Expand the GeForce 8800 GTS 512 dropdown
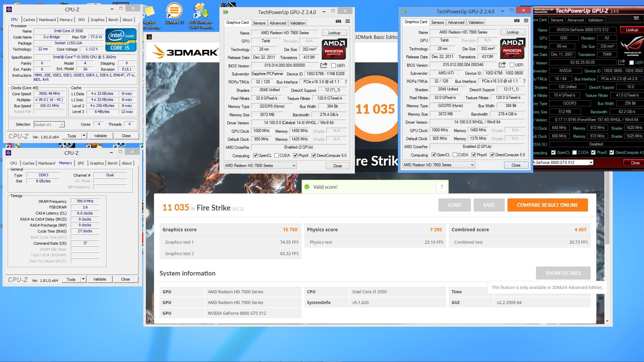 (x=591, y=163)
